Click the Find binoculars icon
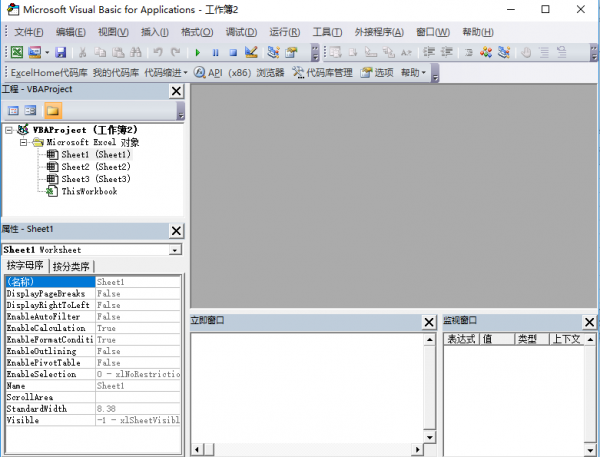 coord(135,52)
